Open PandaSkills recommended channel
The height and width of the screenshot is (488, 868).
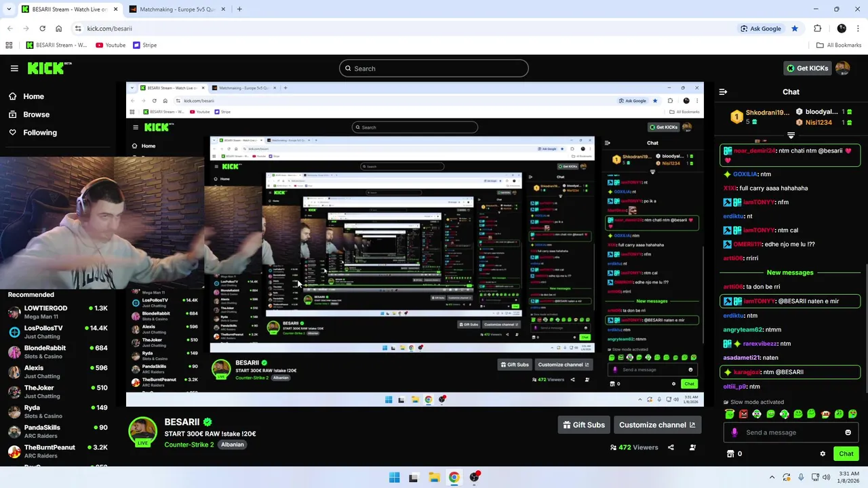point(58,432)
